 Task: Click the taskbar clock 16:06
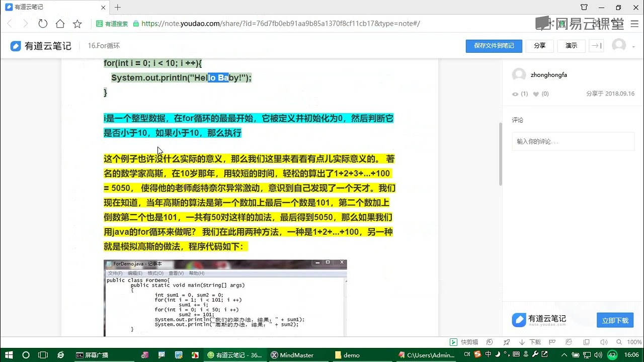[x=631, y=355]
